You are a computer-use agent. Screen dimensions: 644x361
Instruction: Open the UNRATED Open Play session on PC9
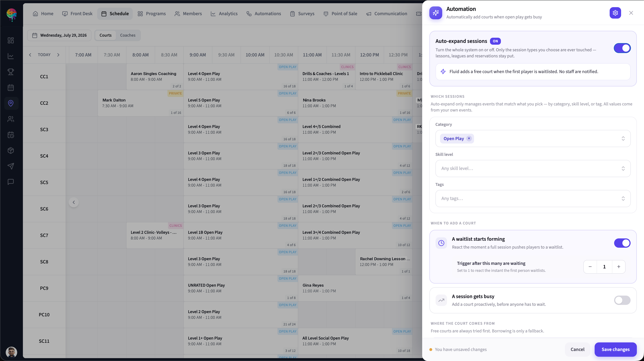pos(241,288)
